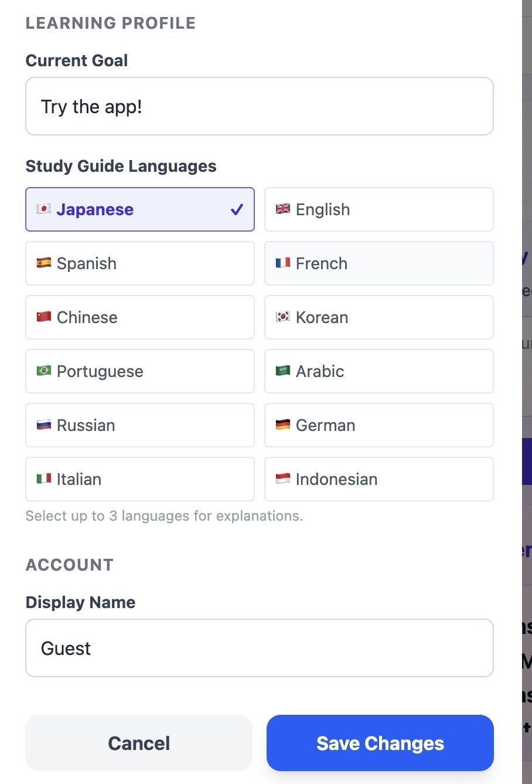Click the South Korea flag icon
Screen dimensions: 532x784
[x=283, y=317]
